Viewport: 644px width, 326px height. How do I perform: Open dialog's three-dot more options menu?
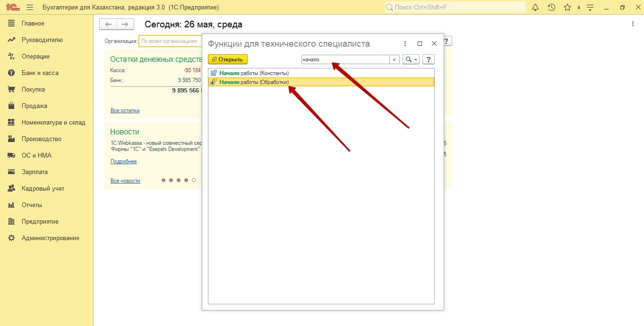point(405,44)
